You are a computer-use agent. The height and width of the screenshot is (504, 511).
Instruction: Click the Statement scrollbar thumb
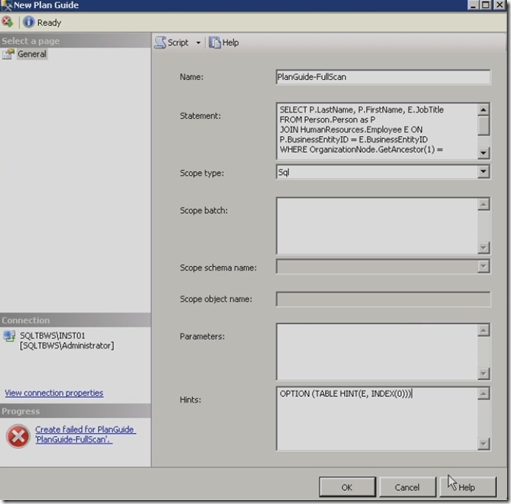pos(483,125)
